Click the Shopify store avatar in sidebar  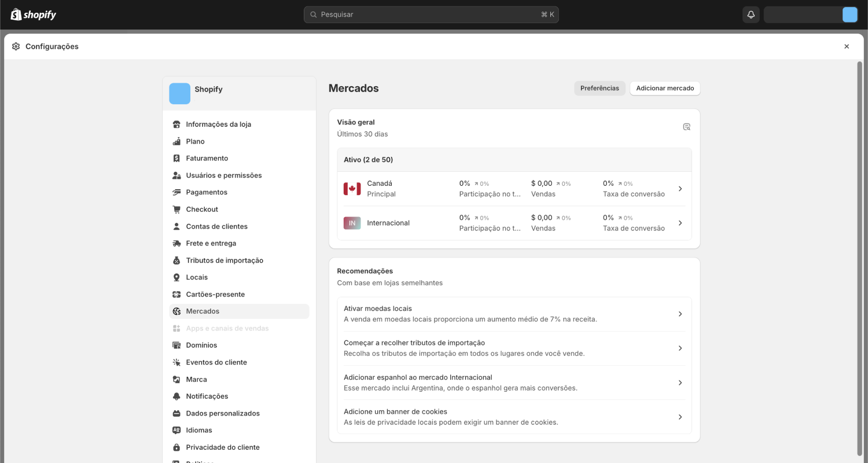pyautogui.click(x=179, y=94)
